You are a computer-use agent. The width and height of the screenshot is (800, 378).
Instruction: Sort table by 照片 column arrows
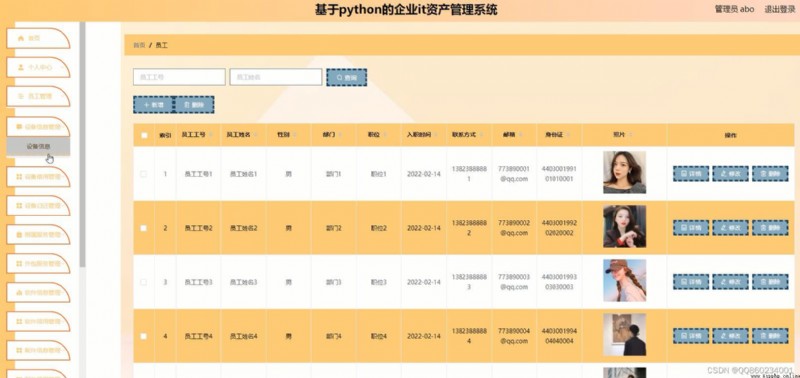(x=631, y=135)
